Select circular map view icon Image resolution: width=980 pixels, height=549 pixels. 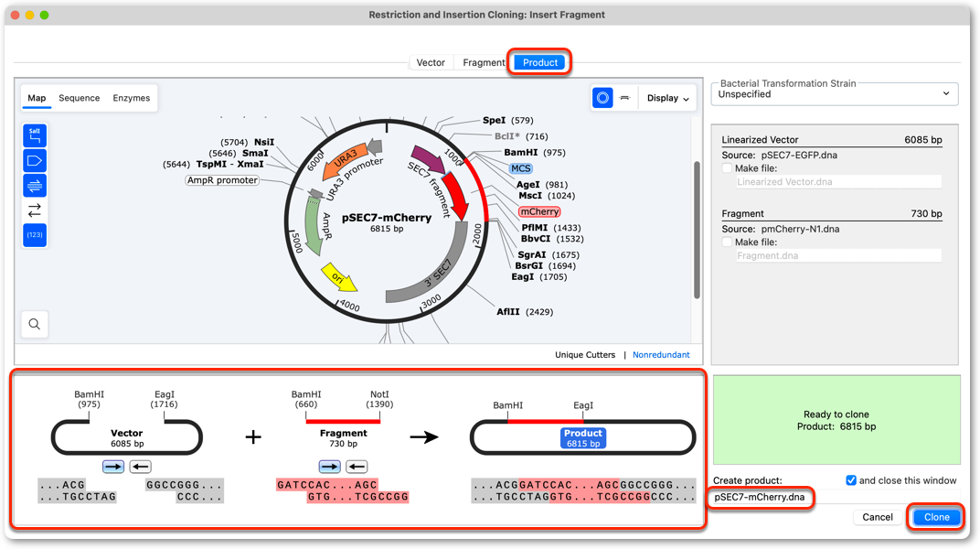point(602,98)
